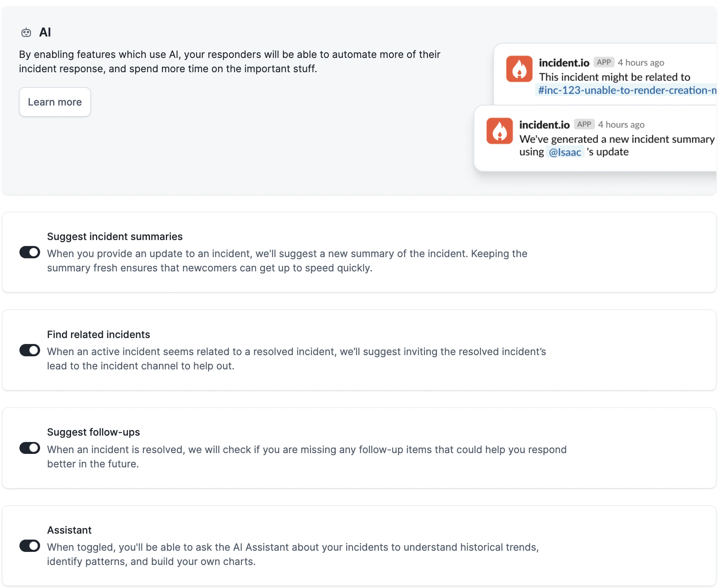The width and height of the screenshot is (718, 588).
Task: Click the flame icon beside related-incident message
Action: click(x=519, y=69)
